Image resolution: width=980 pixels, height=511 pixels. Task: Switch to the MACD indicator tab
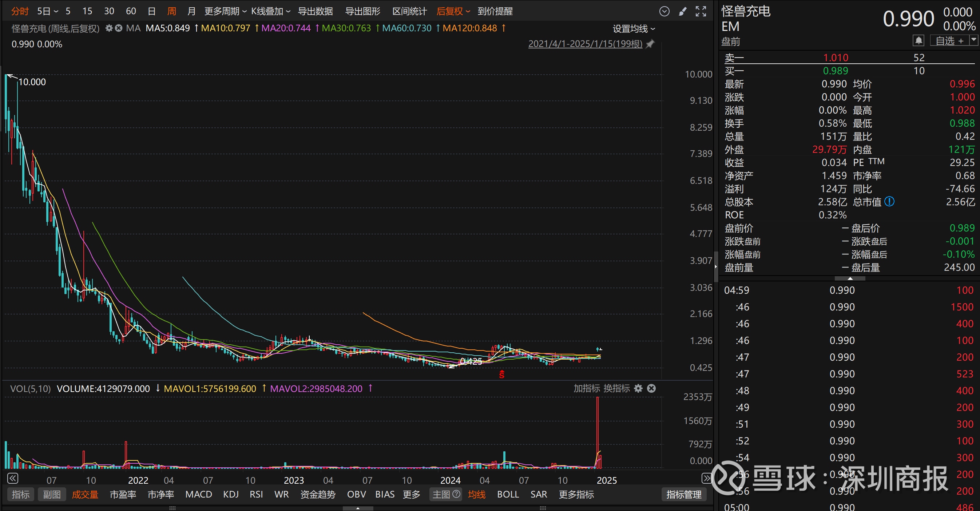(199, 495)
